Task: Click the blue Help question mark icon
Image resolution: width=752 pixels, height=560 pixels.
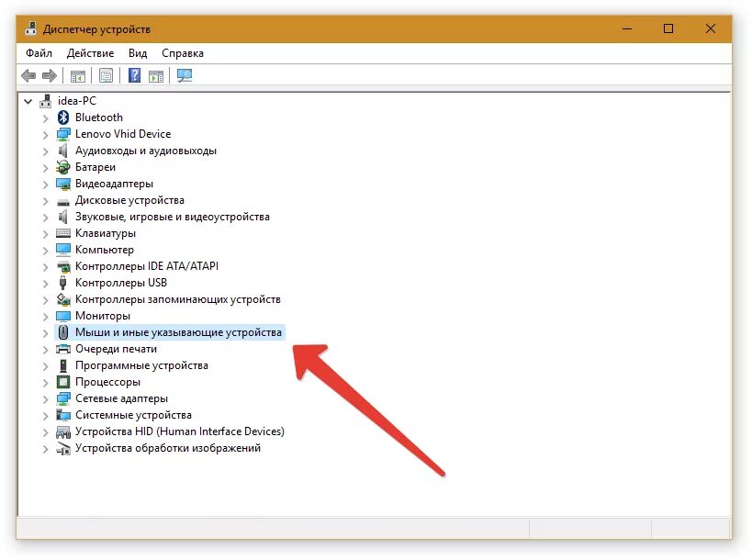Action: tap(135, 75)
